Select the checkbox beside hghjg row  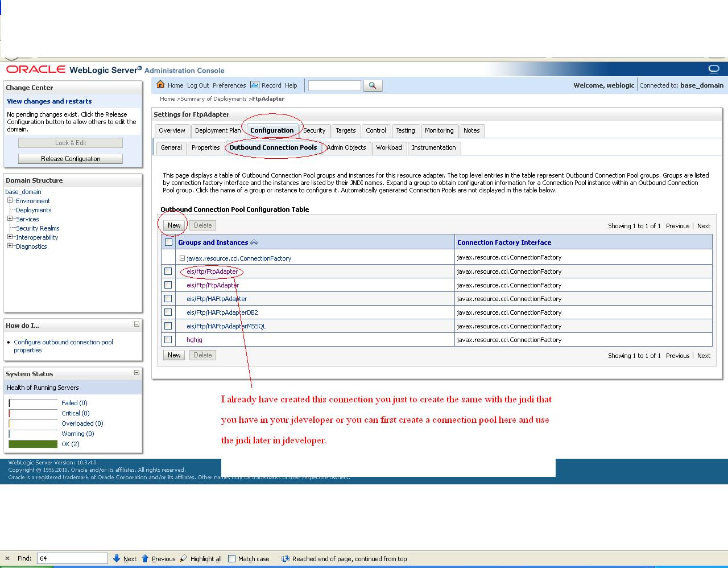[x=168, y=339]
